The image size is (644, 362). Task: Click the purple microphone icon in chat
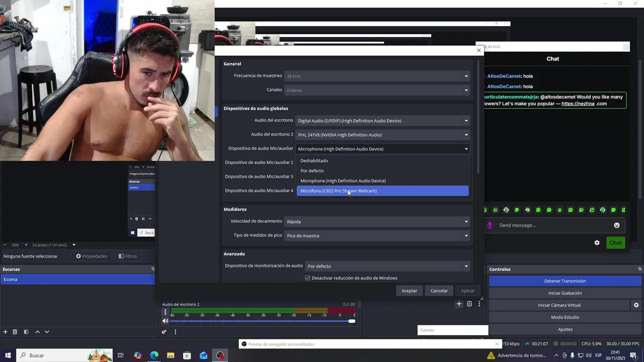[x=490, y=225]
